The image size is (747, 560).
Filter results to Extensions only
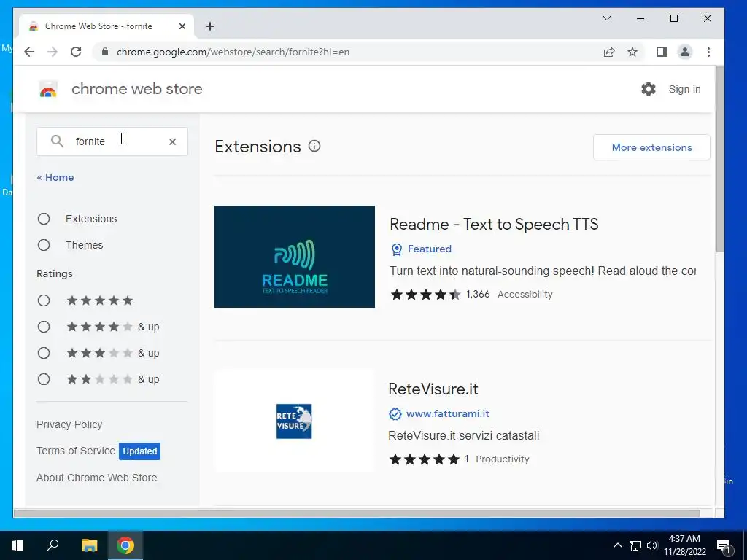pos(44,219)
